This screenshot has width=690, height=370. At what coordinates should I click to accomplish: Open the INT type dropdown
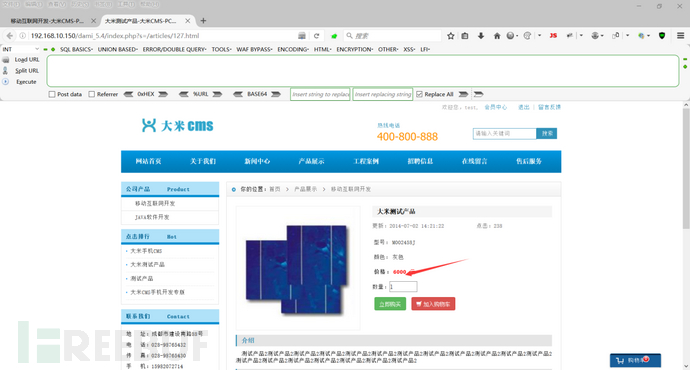pyautogui.click(x=21, y=49)
